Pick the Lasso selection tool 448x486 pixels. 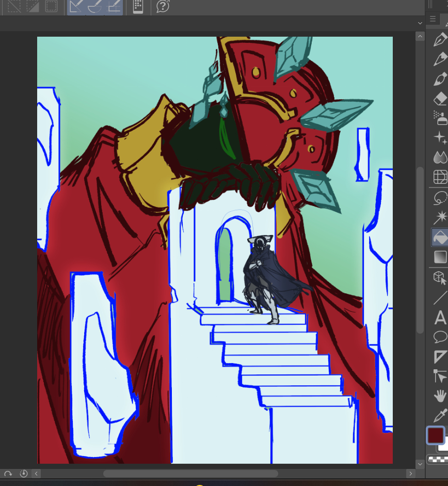coord(440,197)
